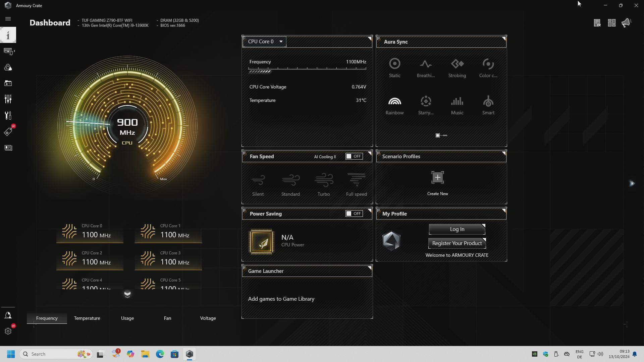Select the Breathing lighting effect
Screen dimensions: 644x362
(x=426, y=68)
